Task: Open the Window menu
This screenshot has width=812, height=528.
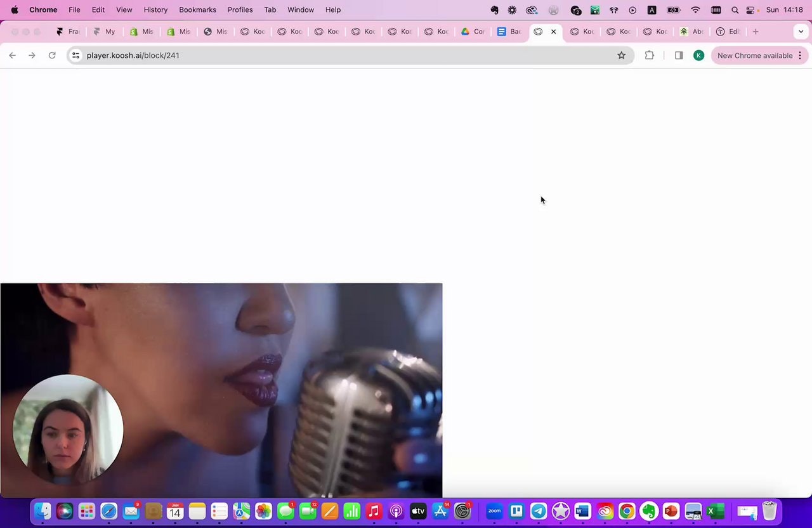Action: coord(301,10)
